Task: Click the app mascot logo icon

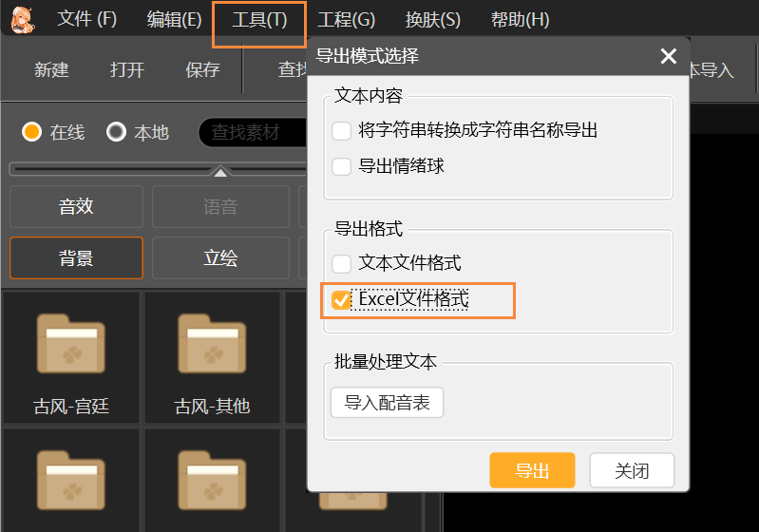Action: [x=21, y=19]
